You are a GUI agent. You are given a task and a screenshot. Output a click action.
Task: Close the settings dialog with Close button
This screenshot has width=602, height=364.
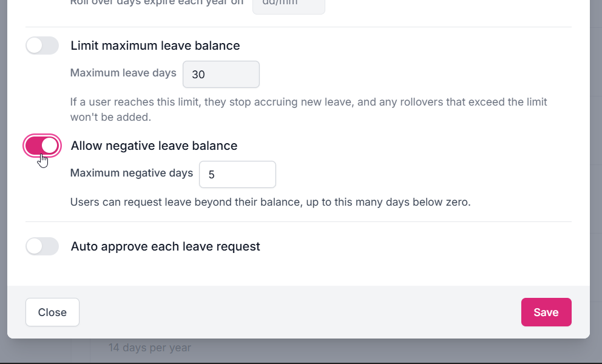(52, 312)
